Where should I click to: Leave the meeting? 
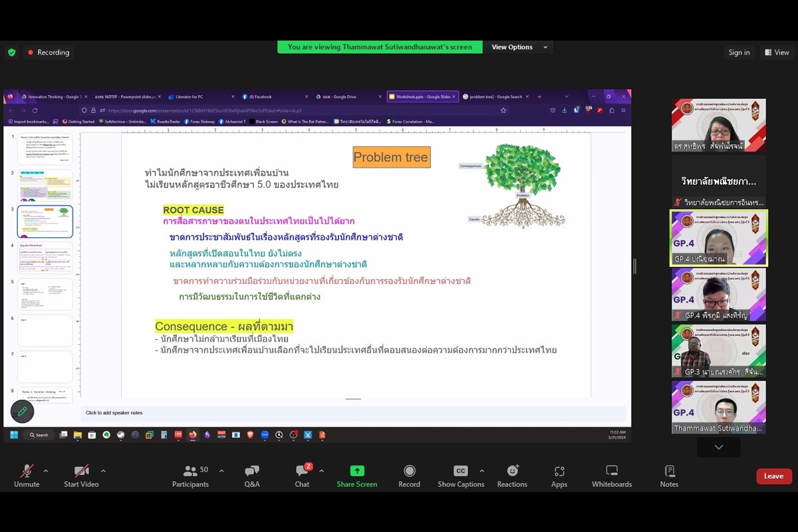click(x=773, y=476)
